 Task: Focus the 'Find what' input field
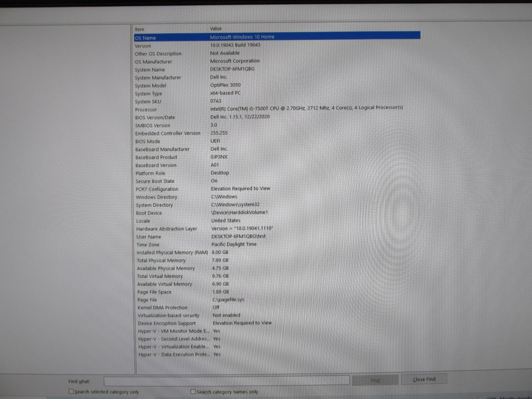coord(227,380)
